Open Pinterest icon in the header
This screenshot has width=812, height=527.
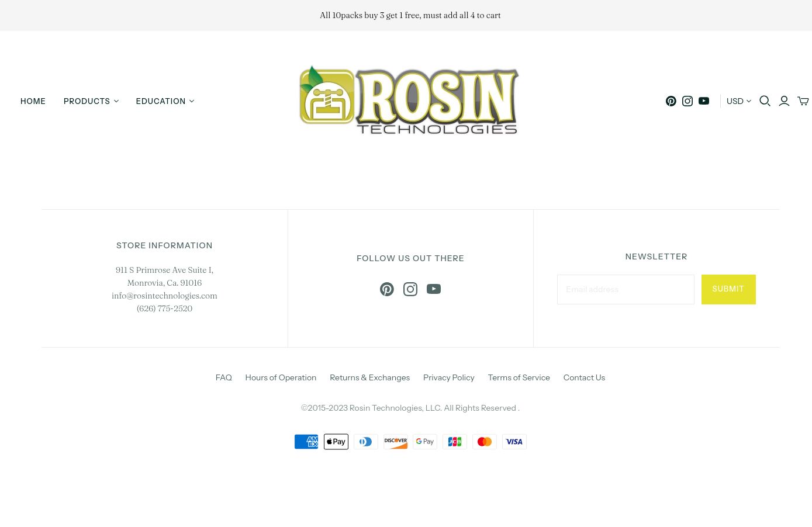pos(671,101)
